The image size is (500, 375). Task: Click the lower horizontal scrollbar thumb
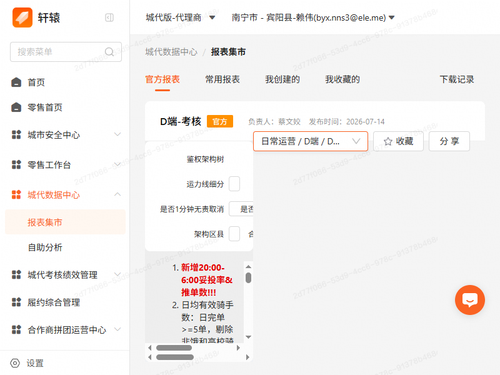175,357
